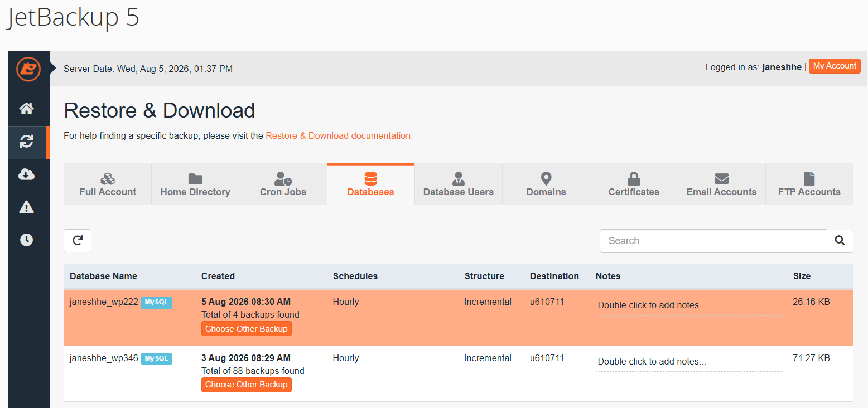Click the notes field for janeshhe_wp346
This screenshot has width=868, height=408.
(688, 362)
